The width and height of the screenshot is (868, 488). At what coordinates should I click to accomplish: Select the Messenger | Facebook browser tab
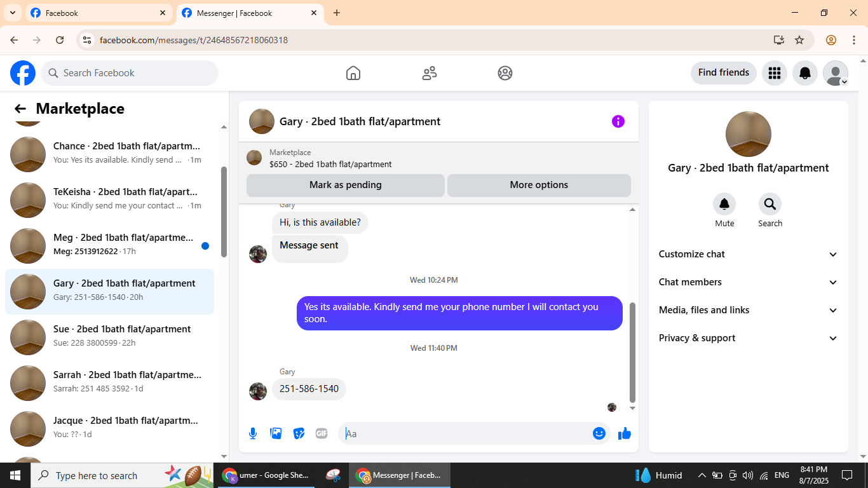click(x=249, y=13)
